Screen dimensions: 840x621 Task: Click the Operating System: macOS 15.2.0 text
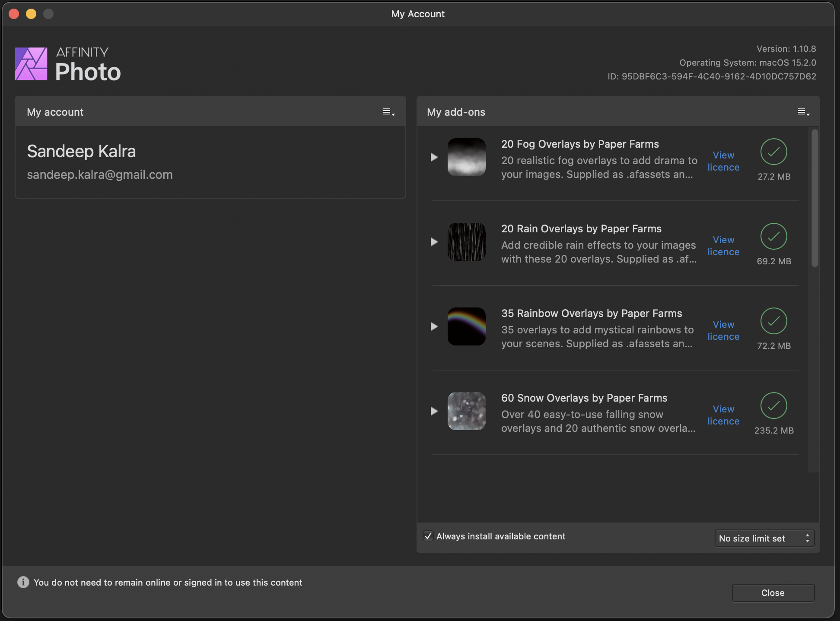click(x=748, y=63)
